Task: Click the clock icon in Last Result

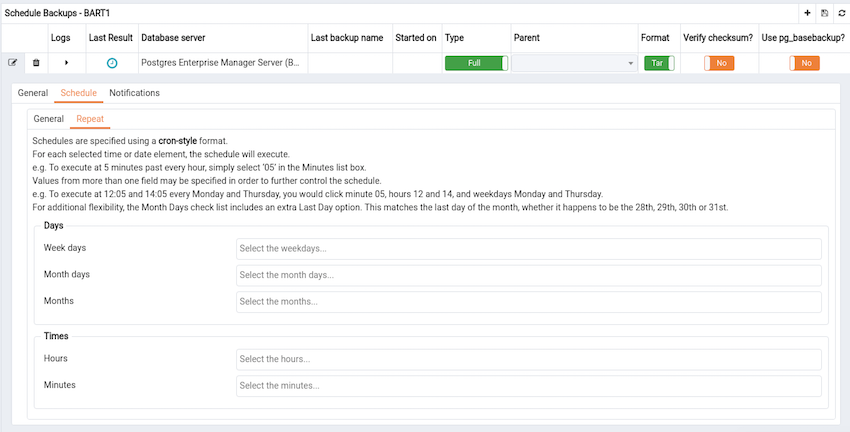Action: coord(112,63)
